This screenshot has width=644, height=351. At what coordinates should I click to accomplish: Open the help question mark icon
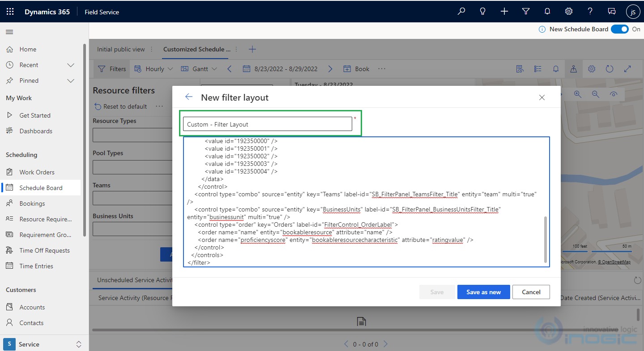click(x=590, y=12)
